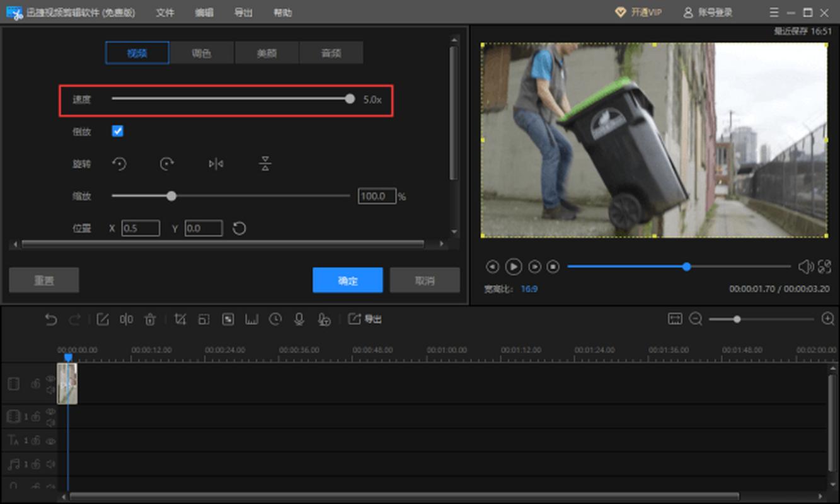The height and width of the screenshot is (504, 840).
Task: Click the 缩放 scale slider handle
Action: 171,196
